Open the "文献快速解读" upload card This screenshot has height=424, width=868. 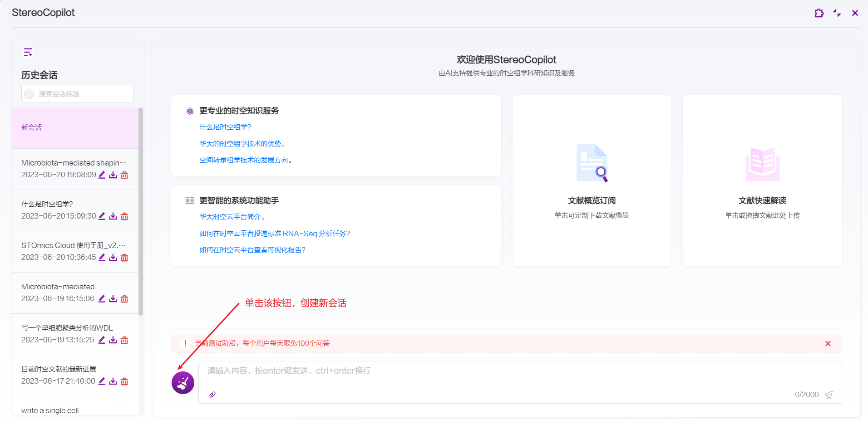tap(762, 181)
